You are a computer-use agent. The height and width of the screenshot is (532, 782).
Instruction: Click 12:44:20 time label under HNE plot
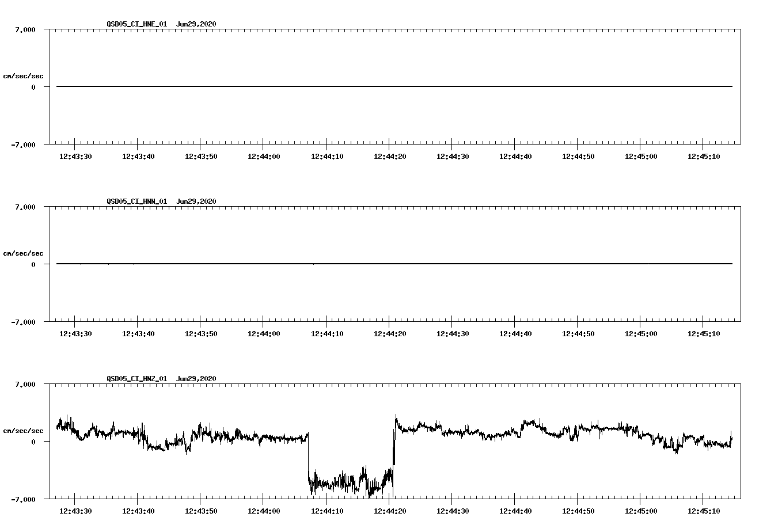pos(390,157)
